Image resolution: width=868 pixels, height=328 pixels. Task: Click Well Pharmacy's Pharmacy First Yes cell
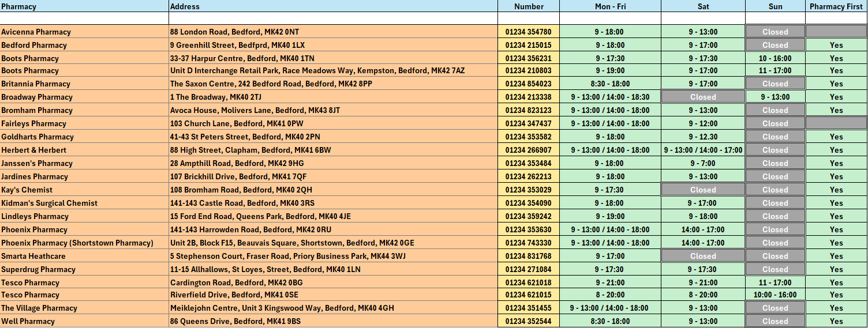point(836,321)
